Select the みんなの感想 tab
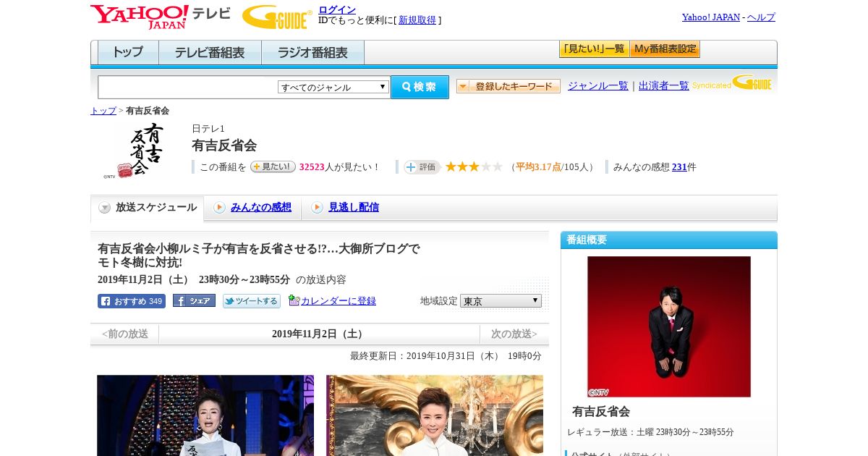This screenshot has height=456, width=868. (x=261, y=207)
